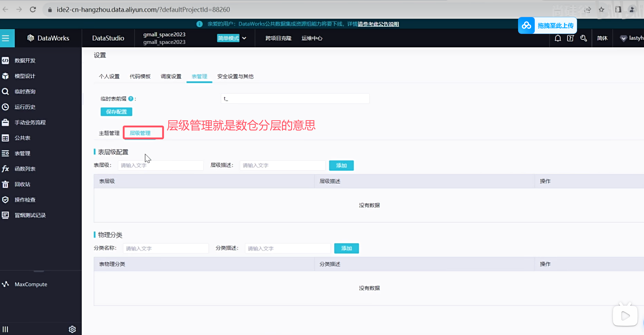The width and height of the screenshot is (644, 335).
Task: Switch to the 调度设置 tab
Action: (x=171, y=76)
